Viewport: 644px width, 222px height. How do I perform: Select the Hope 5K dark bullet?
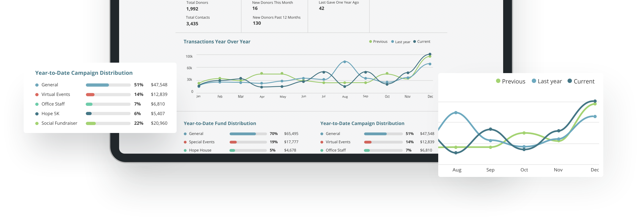coord(37,114)
